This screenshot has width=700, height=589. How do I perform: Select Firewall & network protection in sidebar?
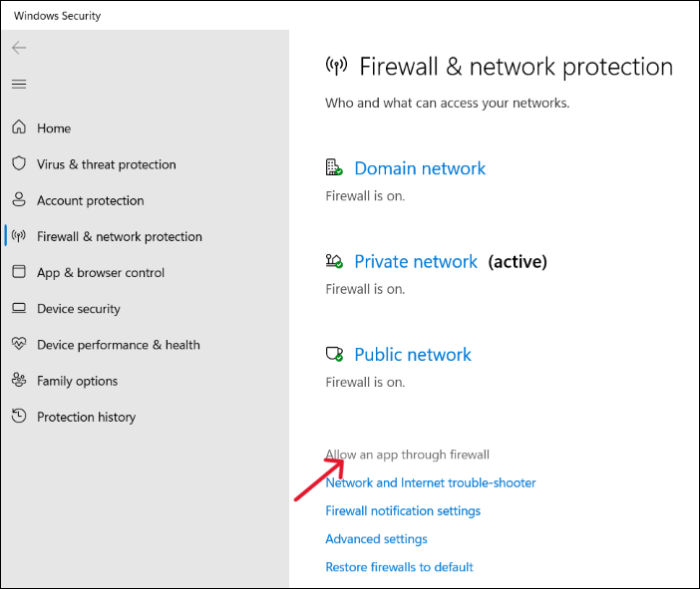click(x=119, y=237)
